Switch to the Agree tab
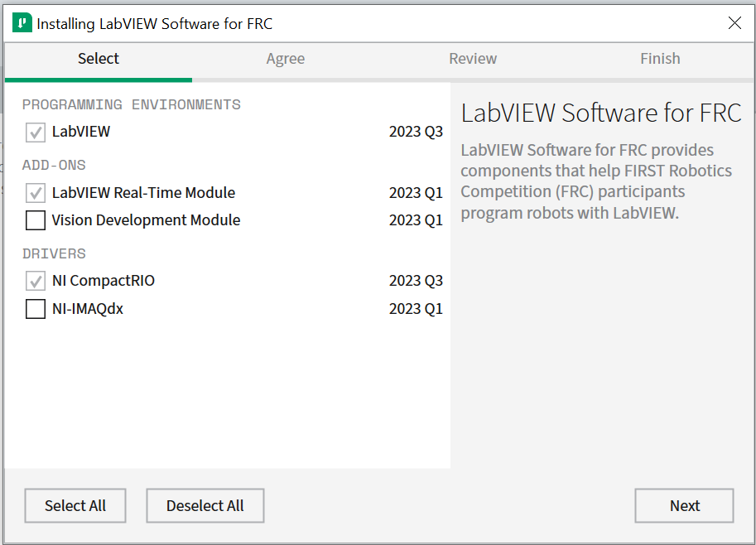Screen dimensions: 756x545 tap(286, 59)
